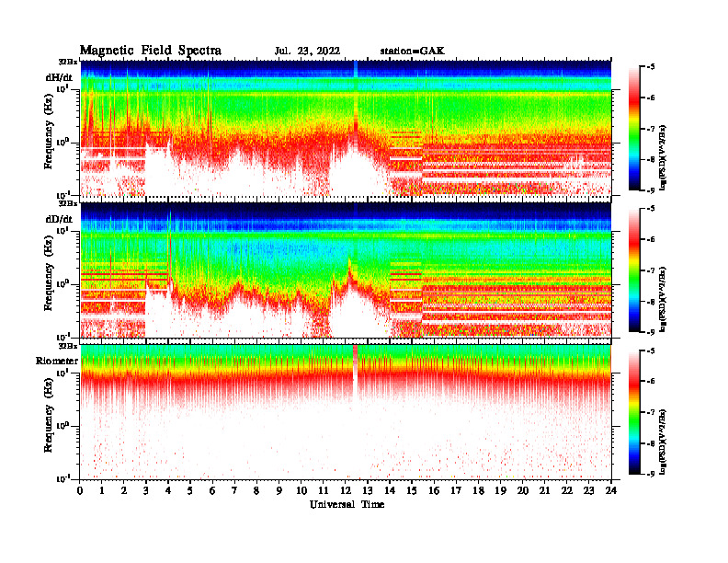
Task: Click hour "15" on the Universal Time axis
Action: click(413, 491)
